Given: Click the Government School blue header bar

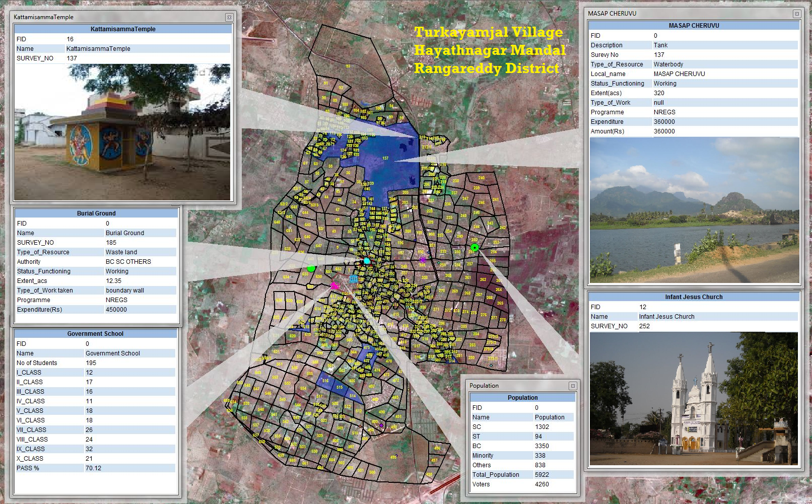Looking at the screenshot, I should (95, 334).
